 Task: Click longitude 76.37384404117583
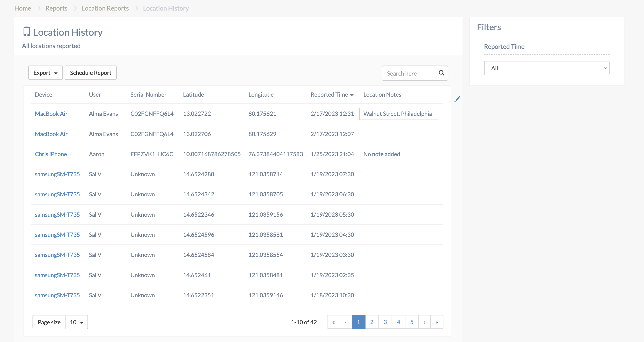point(275,154)
